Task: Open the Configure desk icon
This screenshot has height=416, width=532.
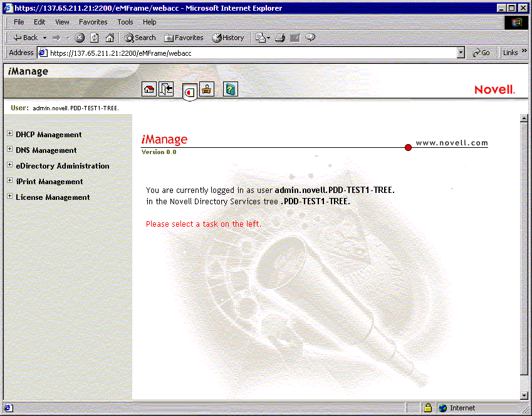Action: [x=207, y=89]
